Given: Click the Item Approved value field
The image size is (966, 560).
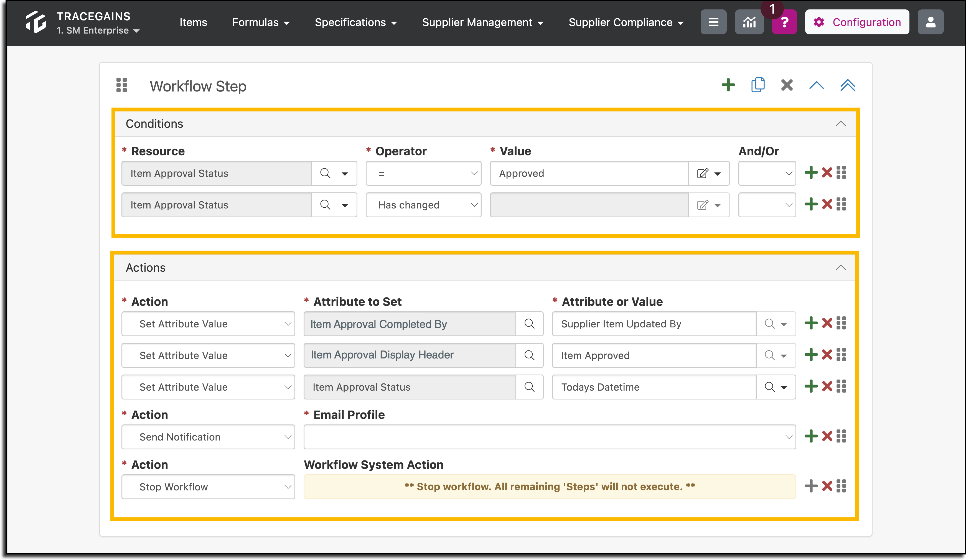Looking at the screenshot, I should 654,355.
